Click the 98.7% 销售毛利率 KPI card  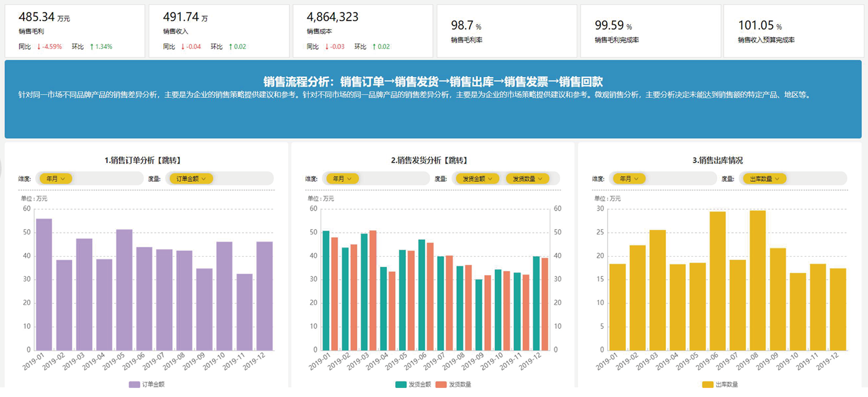coord(506,31)
